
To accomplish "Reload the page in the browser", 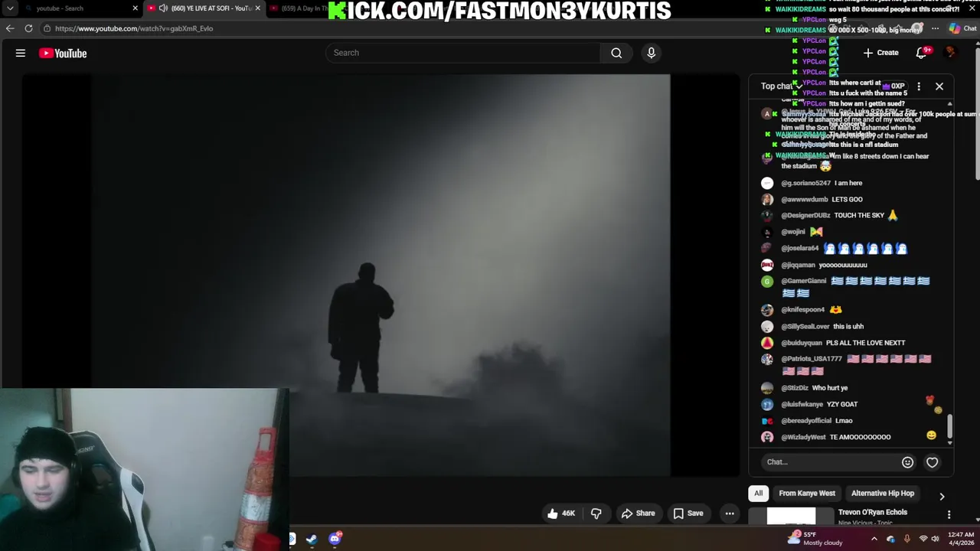I will (28, 28).
